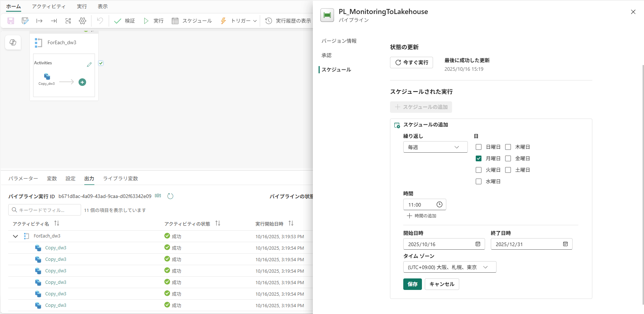Open the 表示 ribbon tab

(x=103, y=6)
